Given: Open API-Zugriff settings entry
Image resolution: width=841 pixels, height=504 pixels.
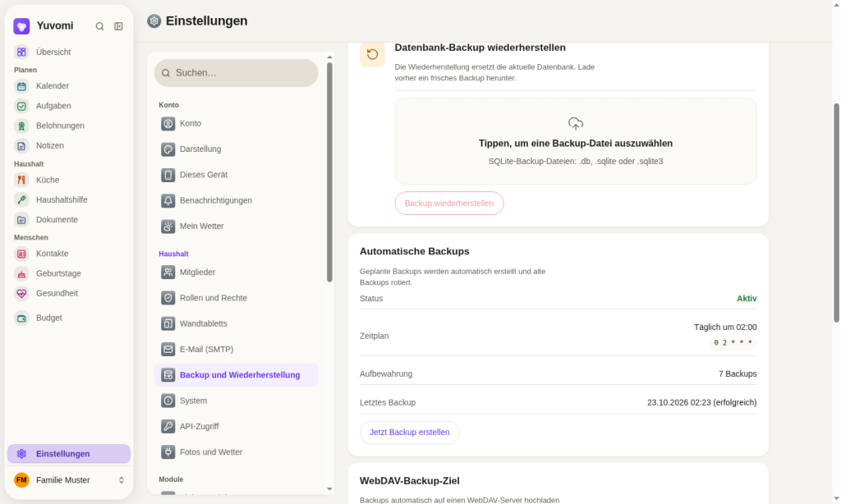Looking at the screenshot, I should tap(236, 426).
